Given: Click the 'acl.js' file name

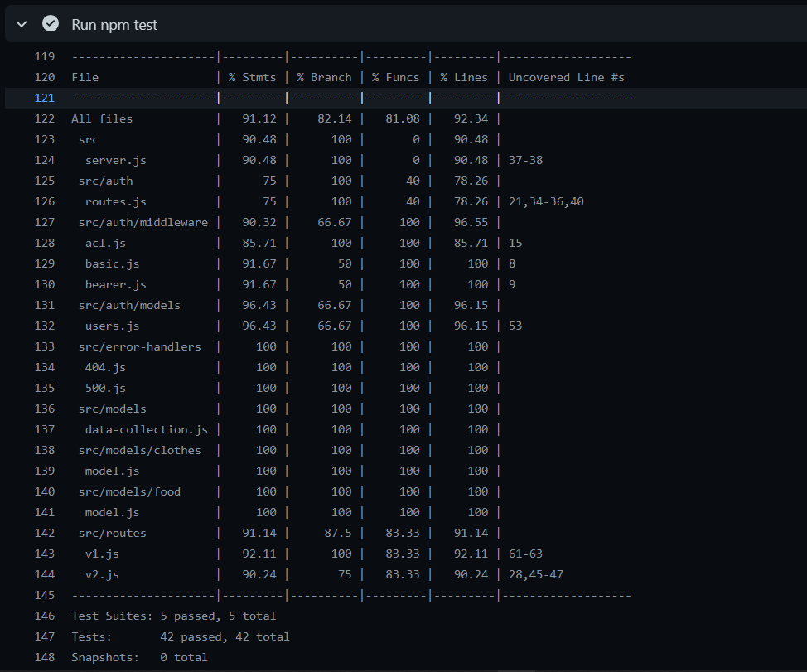Looking at the screenshot, I should (x=105, y=243).
